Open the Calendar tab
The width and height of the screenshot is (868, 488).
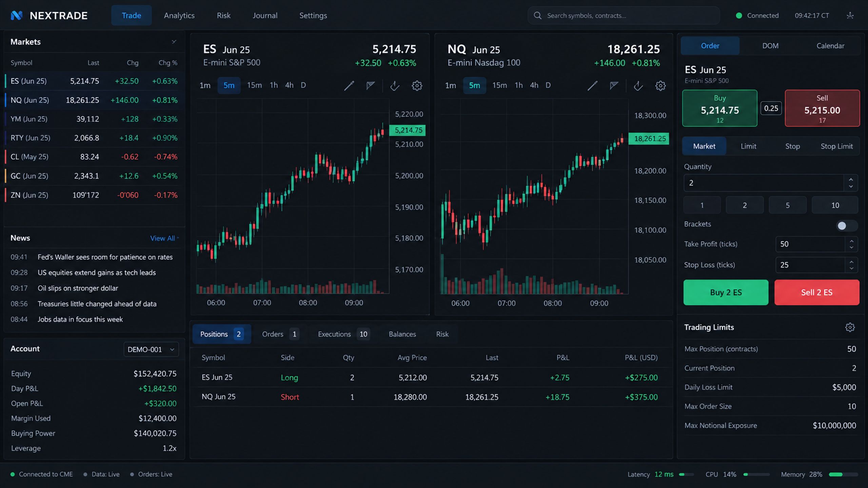point(830,46)
